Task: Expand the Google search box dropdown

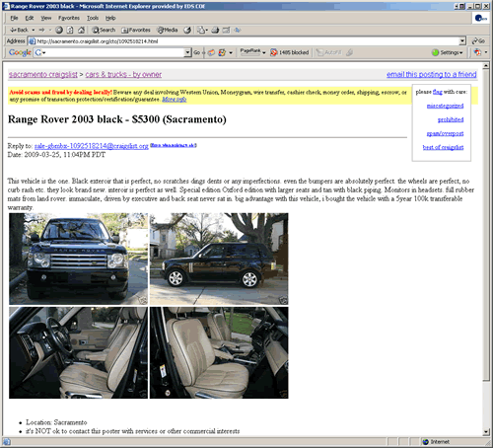Action: [x=187, y=52]
